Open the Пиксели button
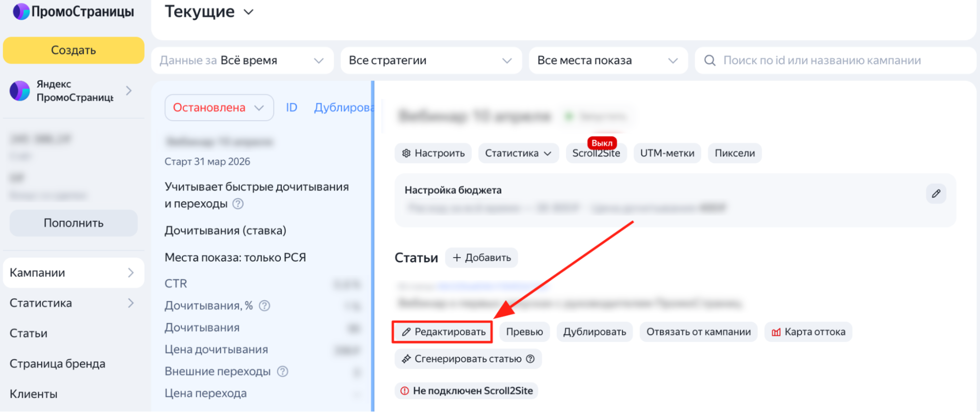 tap(734, 153)
